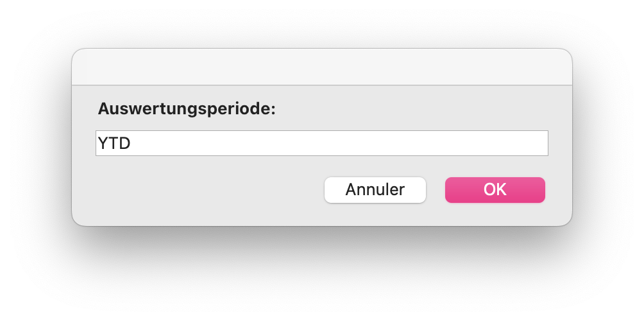Screen dimensions: 644x321
Task: Focus the Auswertungsperiode text field
Action: [x=321, y=143]
